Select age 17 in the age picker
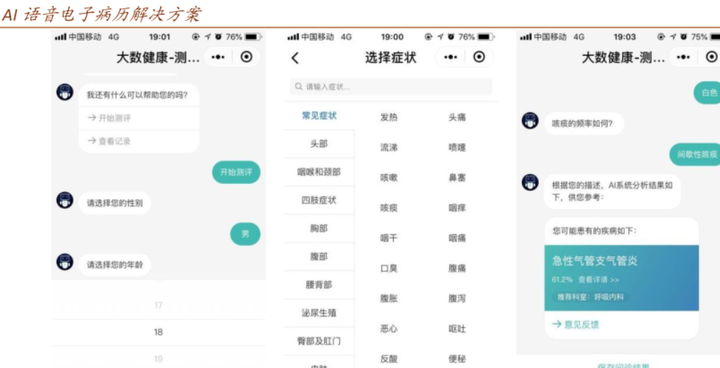 point(158,305)
